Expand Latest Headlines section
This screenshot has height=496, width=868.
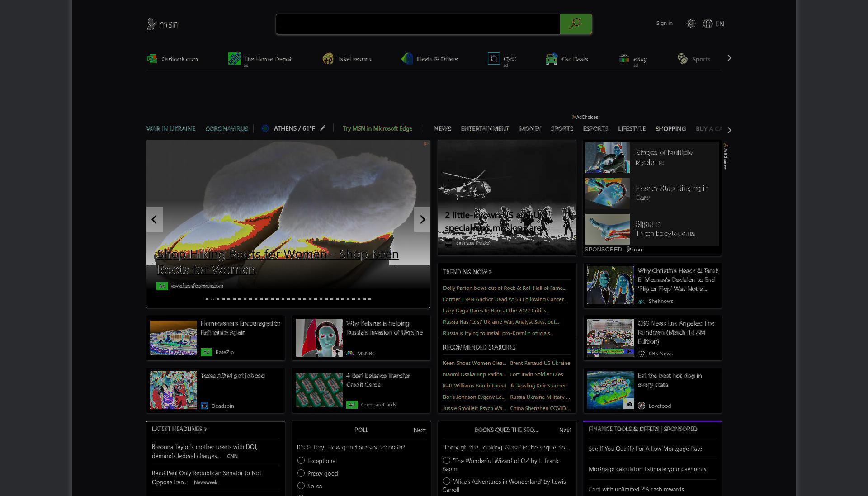coord(179,429)
